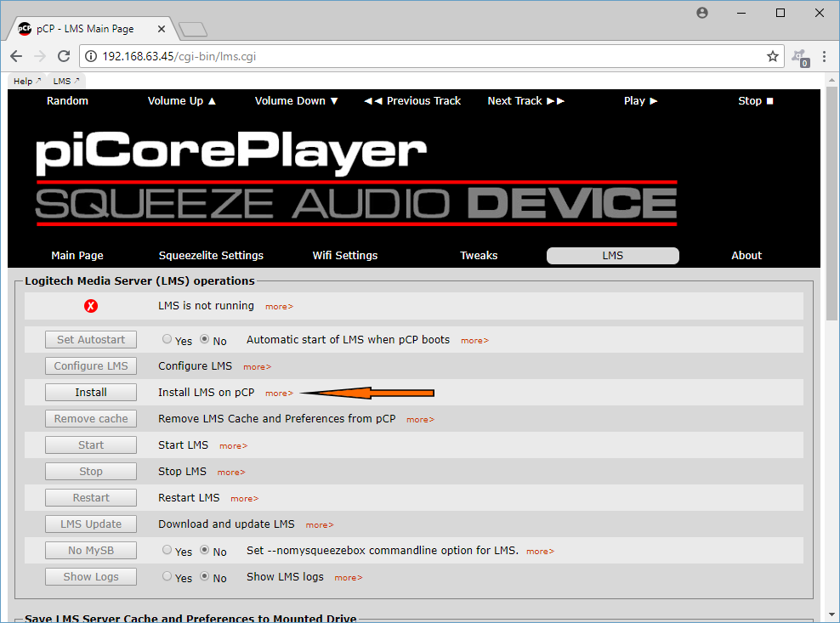840x623 pixels.
Task: Click Stop in the top control bar
Action: pyautogui.click(x=755, y=100)
